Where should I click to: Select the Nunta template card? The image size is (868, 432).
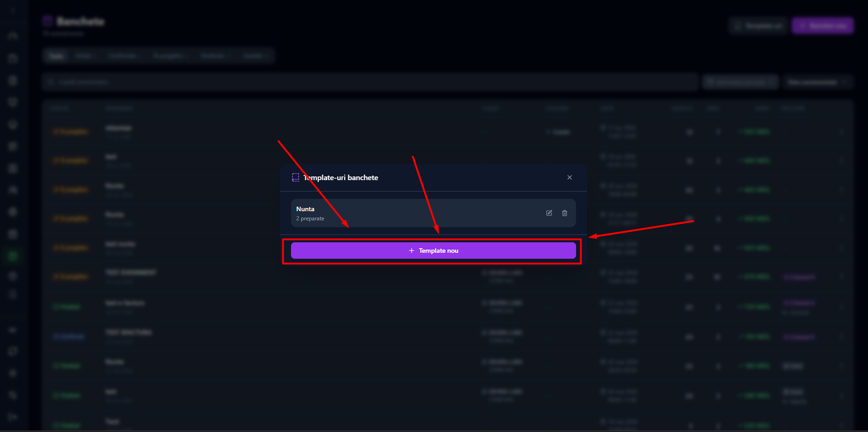point(433,213)
